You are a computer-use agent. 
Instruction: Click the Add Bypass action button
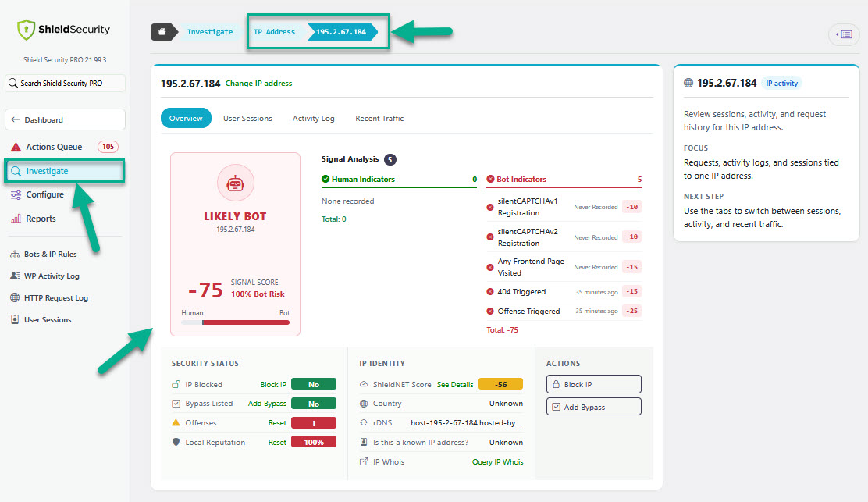593,407
